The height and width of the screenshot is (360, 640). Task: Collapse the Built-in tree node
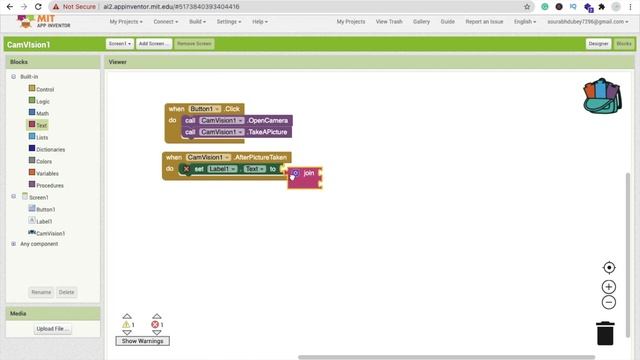13,77
